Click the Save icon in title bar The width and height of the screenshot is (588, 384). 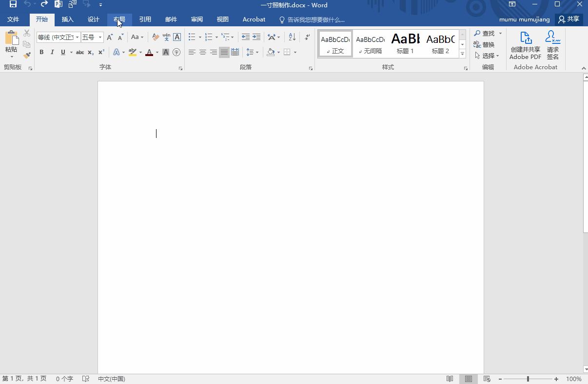point(13,4)
